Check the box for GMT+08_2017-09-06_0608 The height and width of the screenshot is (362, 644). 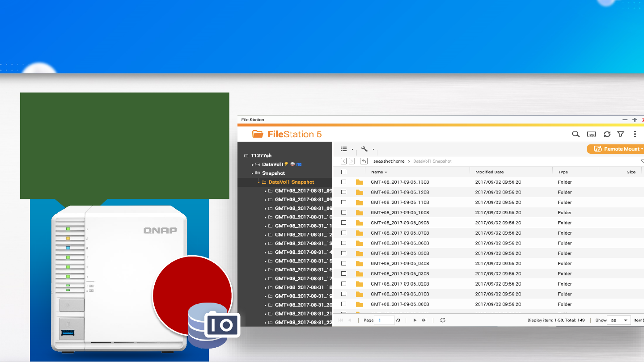pyautogui.click(x=344, y=243)
